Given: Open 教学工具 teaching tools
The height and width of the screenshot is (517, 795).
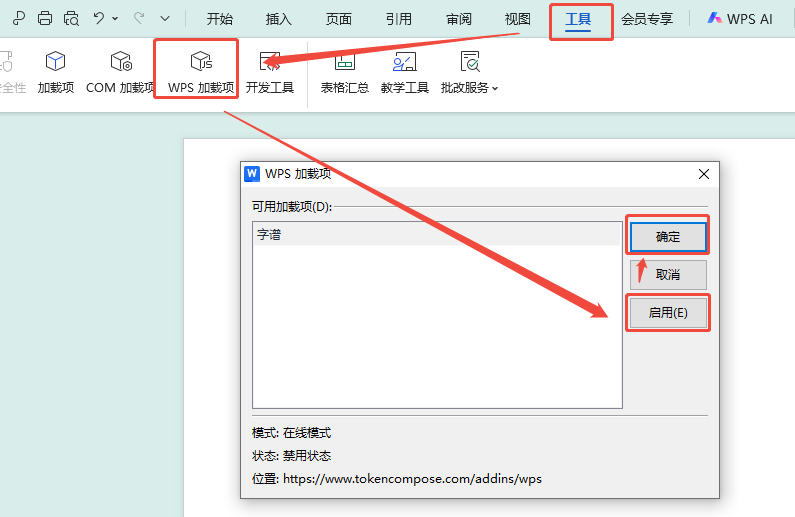Looking at the screenshot, I should tap(405, 72).
